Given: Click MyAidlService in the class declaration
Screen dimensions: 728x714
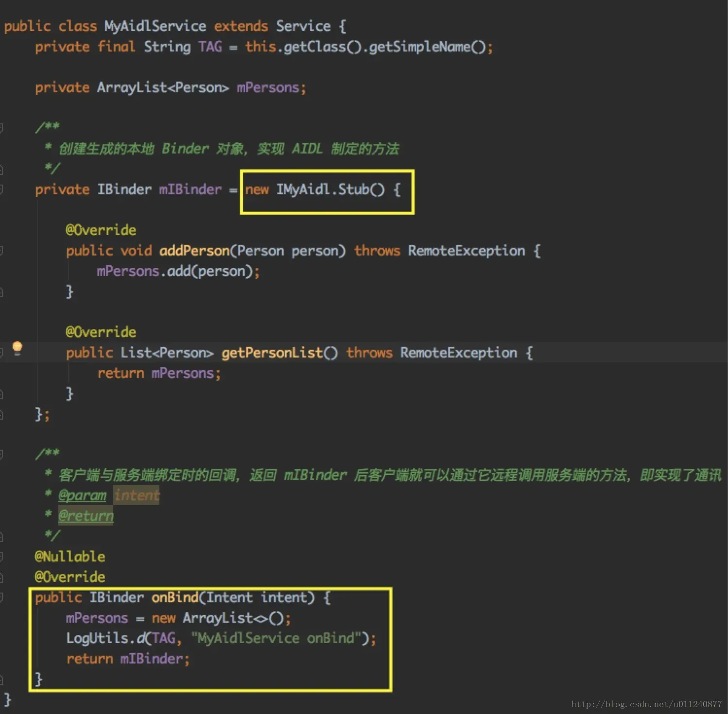Looking at the screenshot, I should (155, 26).
